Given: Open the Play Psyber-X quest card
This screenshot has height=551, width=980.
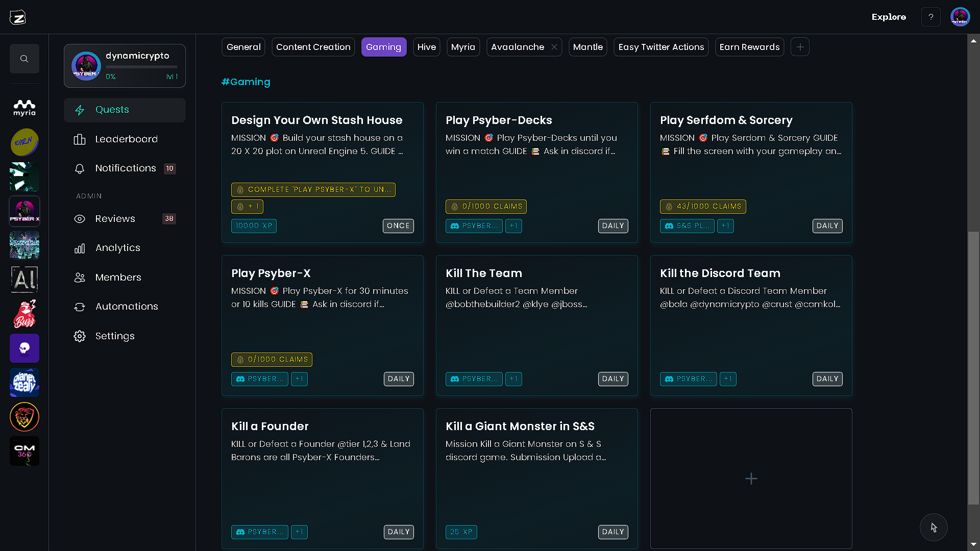Looking at the screenshot, I should pyautogui.click(x=323, y=325).
